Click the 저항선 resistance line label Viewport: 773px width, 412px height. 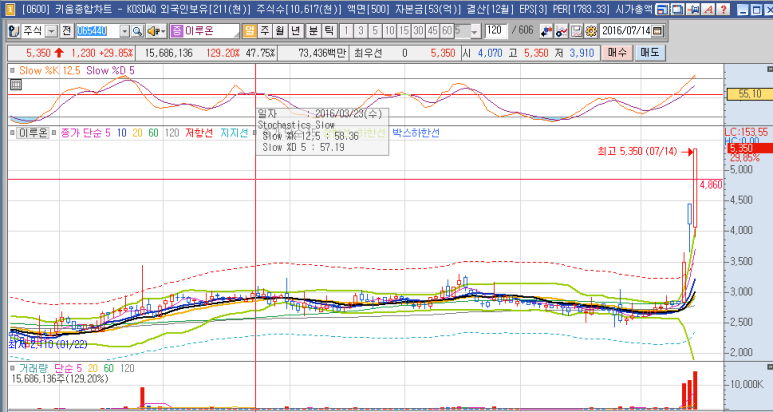199,133
